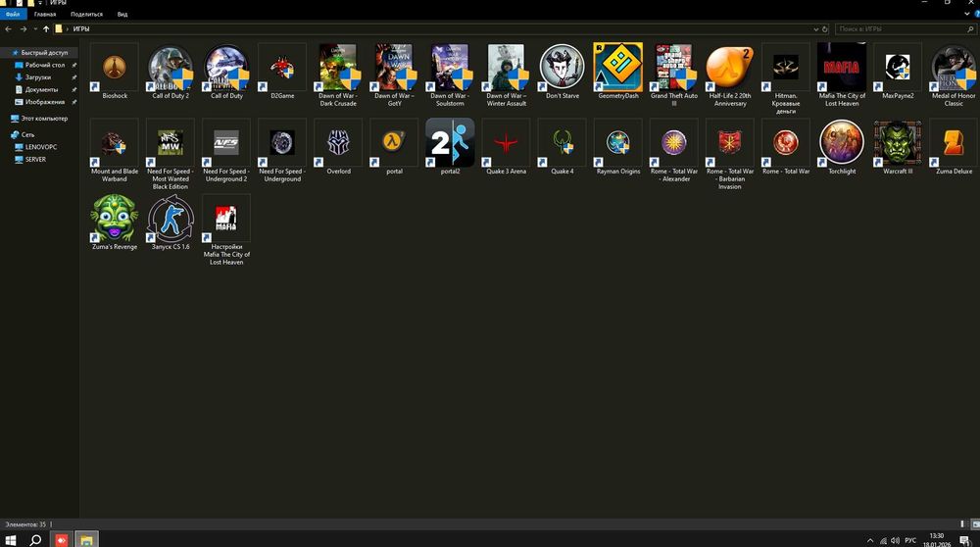980x547 pixels.
Task: Select Need For Speed - Most Wanted icon
Action: [170, 142]
